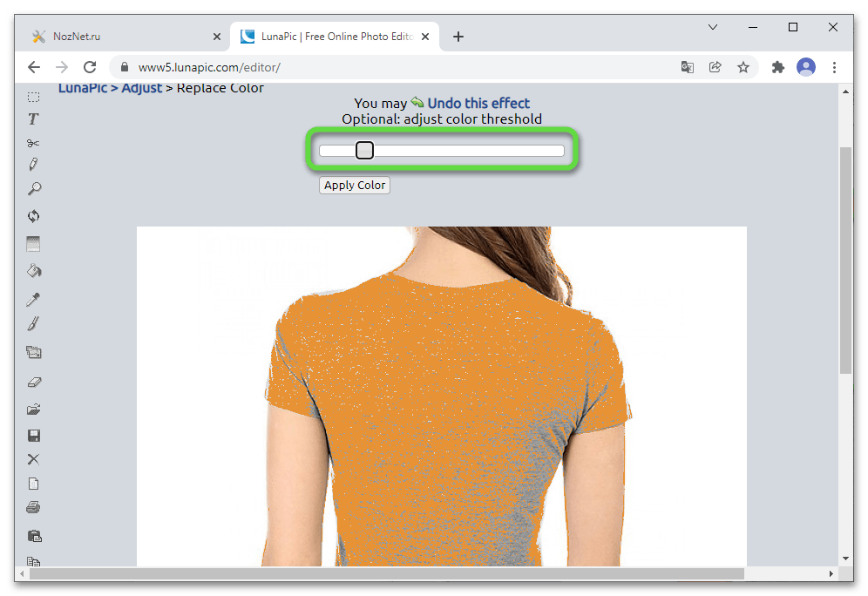Open the image resize tool in the sidebar
868x596 pixels.
34,352
